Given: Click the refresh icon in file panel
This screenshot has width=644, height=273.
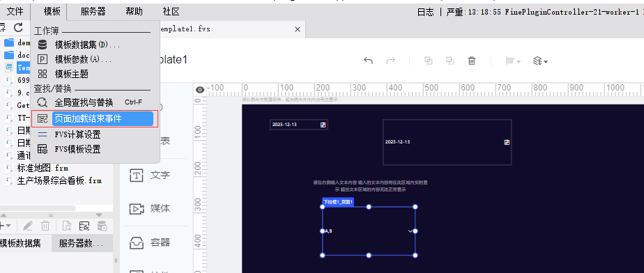Looking at the screenshot, I should click(x=18, y=28).
